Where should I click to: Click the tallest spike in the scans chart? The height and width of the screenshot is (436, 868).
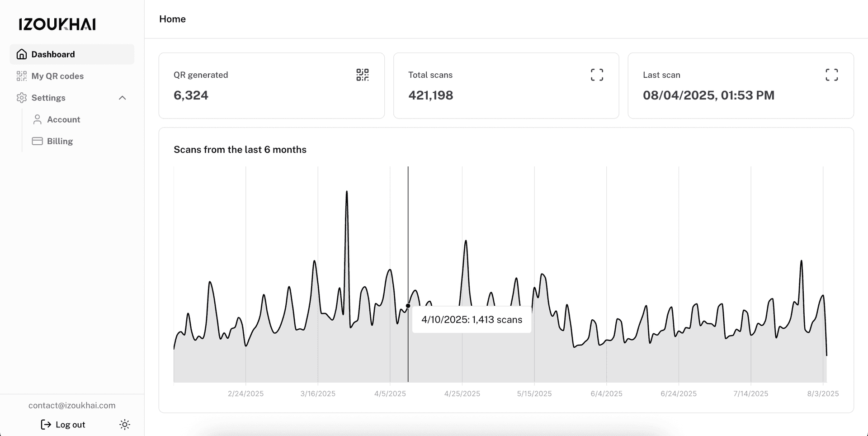tap(347, 193)
